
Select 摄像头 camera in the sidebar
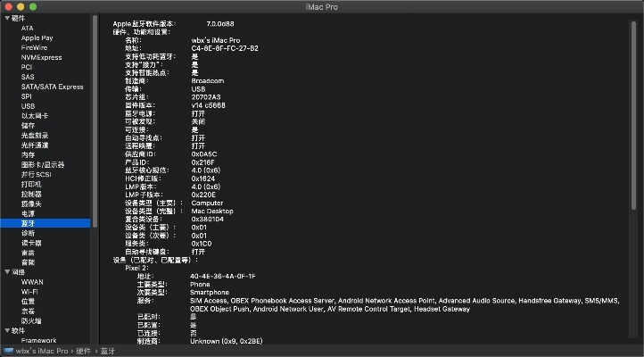click(31, 203)
